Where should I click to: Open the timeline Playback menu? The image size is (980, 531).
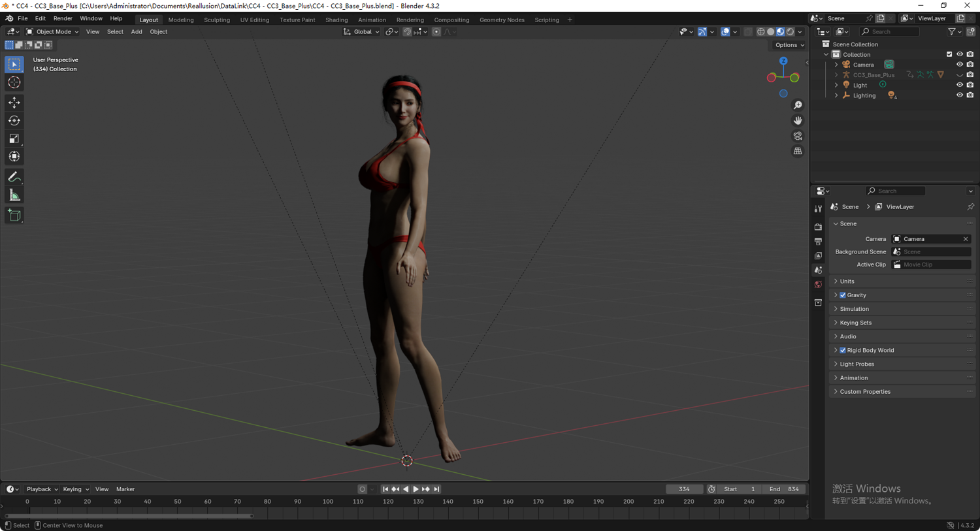42,489
